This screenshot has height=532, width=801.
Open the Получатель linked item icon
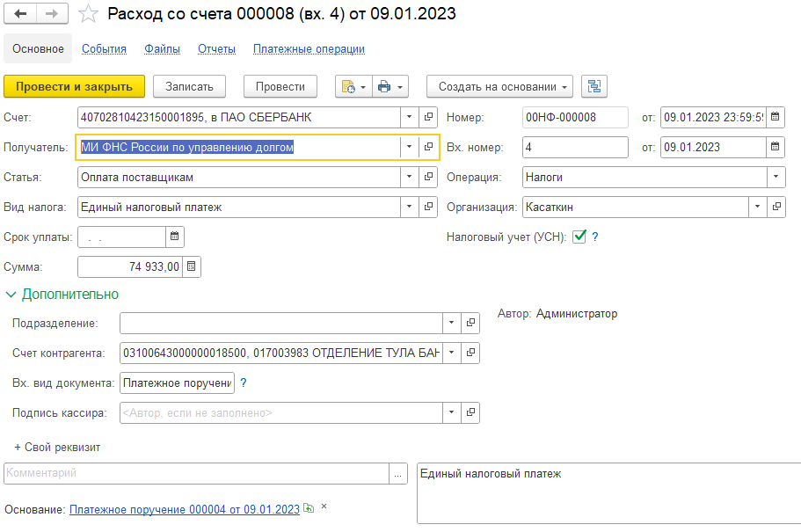click(x=428, y=147)
